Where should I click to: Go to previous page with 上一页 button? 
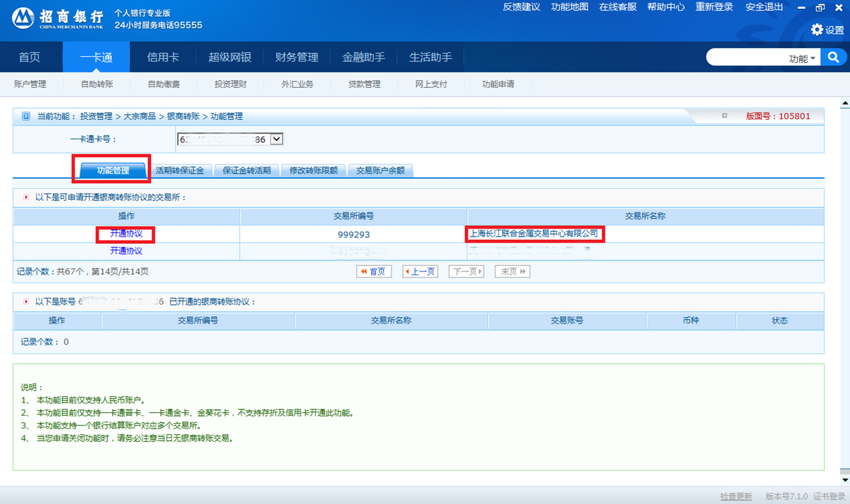click(x=420, y=271)
